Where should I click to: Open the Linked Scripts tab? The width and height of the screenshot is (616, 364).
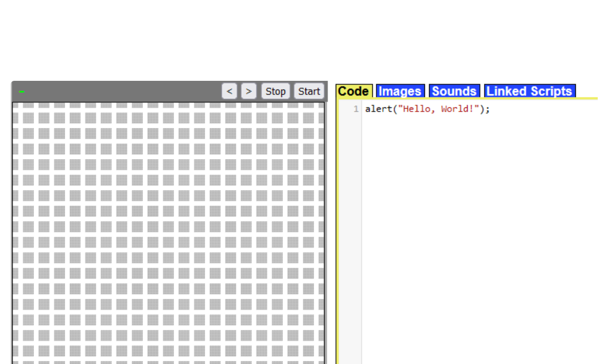tap(529, 91)
